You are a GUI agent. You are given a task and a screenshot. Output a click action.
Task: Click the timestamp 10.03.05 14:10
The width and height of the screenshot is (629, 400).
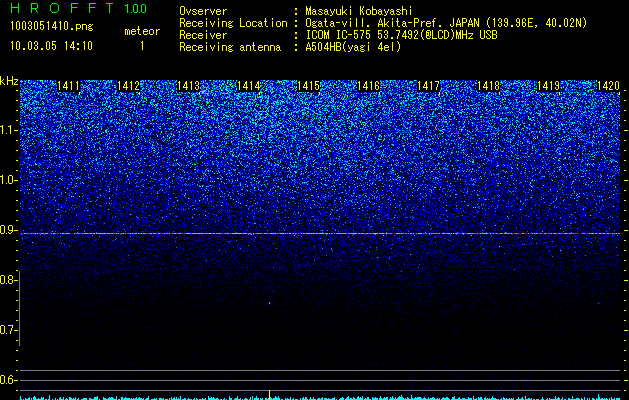[x=51, y=46]
